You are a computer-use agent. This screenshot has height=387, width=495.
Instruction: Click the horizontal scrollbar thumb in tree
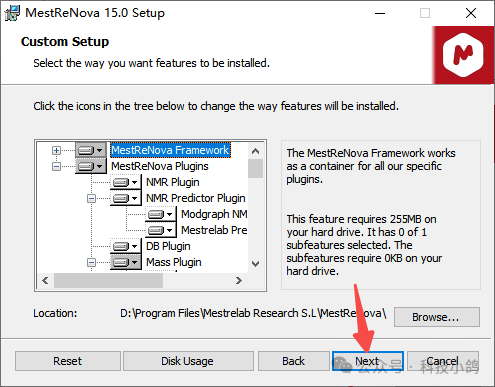coord(108,281)
